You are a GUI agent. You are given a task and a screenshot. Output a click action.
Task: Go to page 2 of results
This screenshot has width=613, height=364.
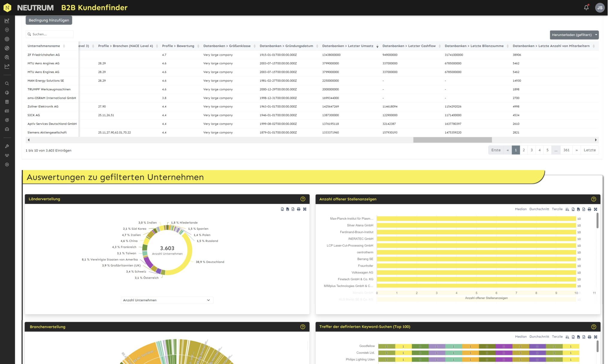[x=524, y=150]
